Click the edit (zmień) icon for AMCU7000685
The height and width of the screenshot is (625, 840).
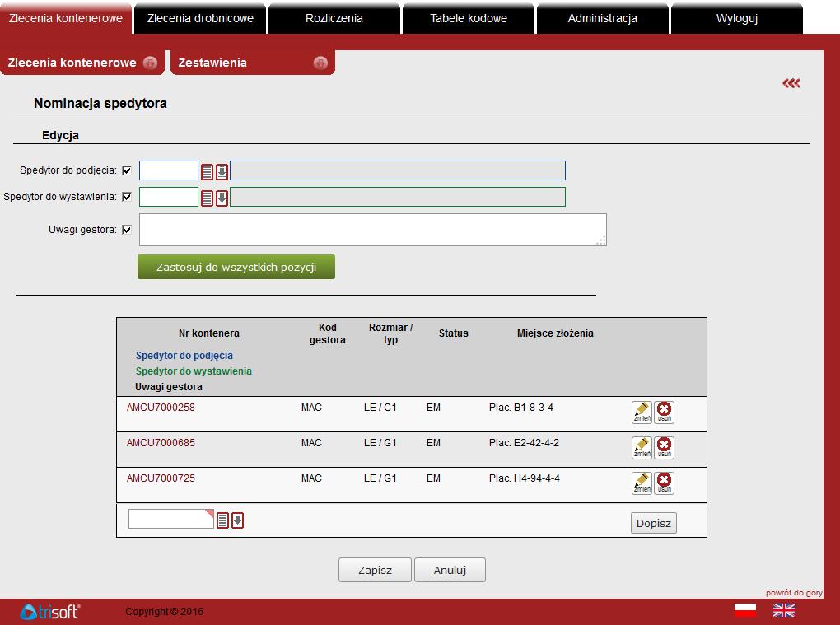[642, 448]
